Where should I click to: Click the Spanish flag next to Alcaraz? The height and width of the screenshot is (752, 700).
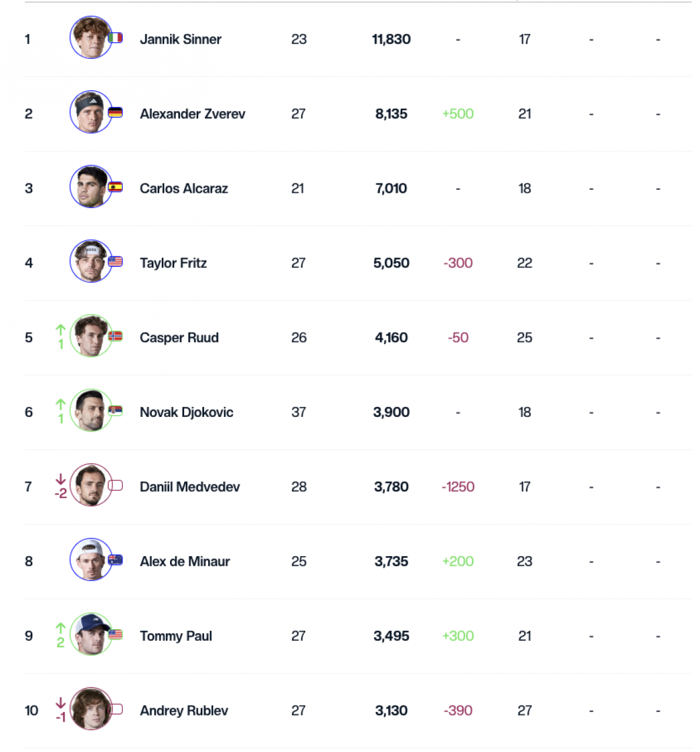pos(116,187)
